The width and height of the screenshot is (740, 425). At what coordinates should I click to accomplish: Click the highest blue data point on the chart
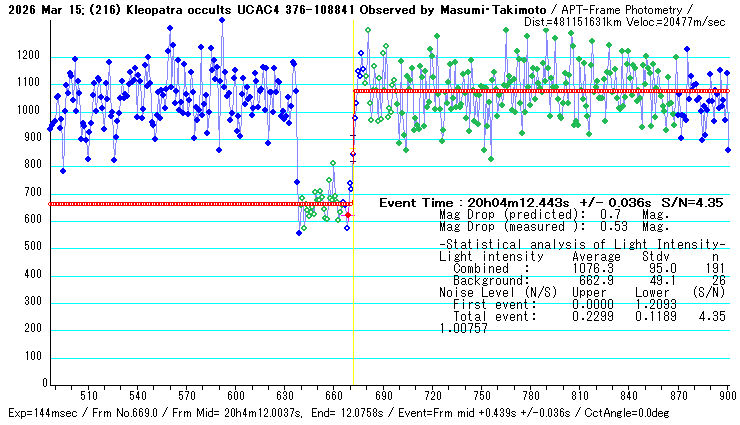point(221,19)
